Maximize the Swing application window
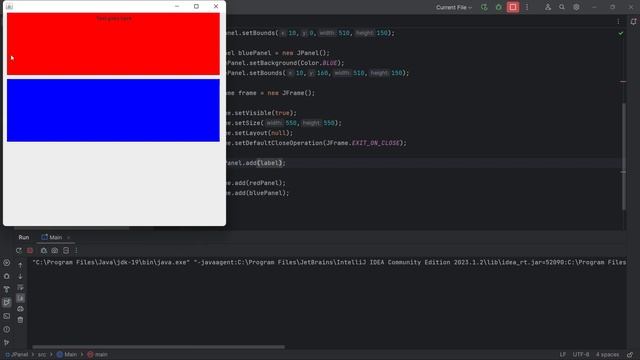The width and height of the screenshot is (640, 360). [196, 6]
